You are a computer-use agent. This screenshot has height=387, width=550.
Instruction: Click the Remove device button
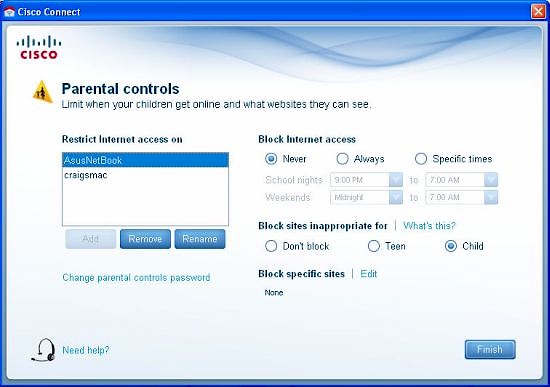tap(145, 239)
